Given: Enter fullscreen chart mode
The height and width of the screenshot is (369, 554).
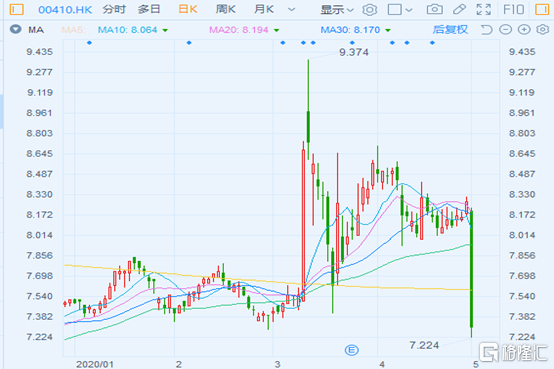Looking at the screenshot, I should (484, 10).
